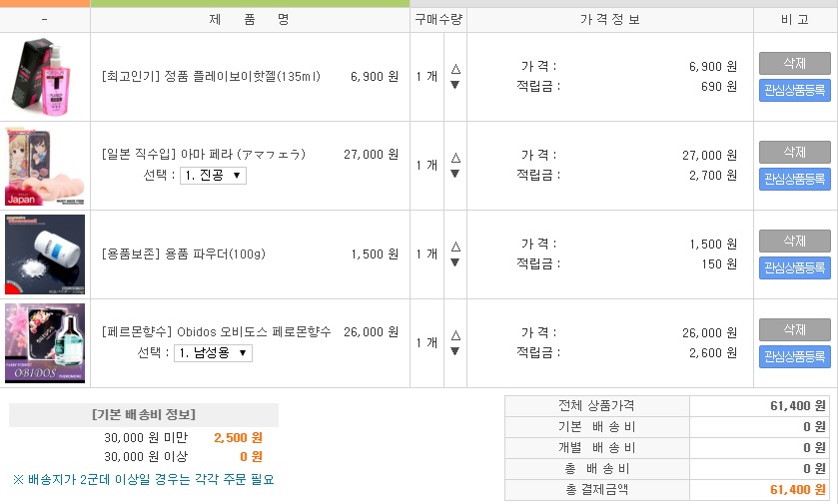Add 플레이보이핫젤 to wishlist via 관심상품등록
Viewport: 838px width, 504px height.
click(794, 91)
